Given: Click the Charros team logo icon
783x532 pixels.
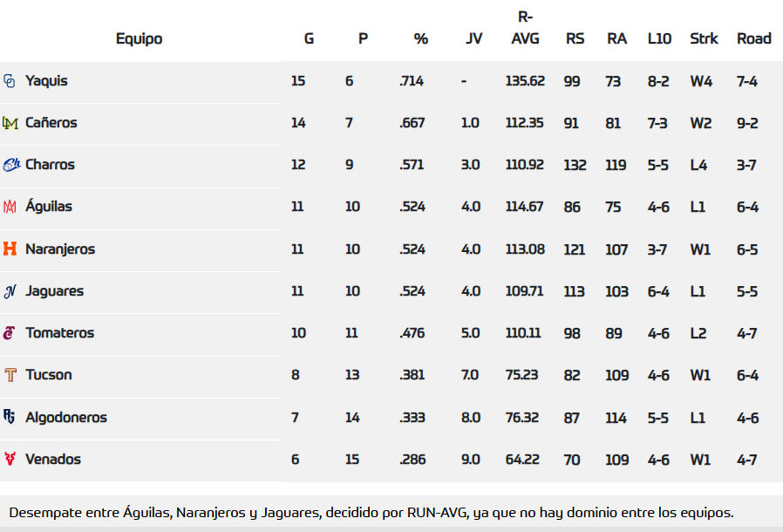Looking at the screenshot, I should pos(11,165).
